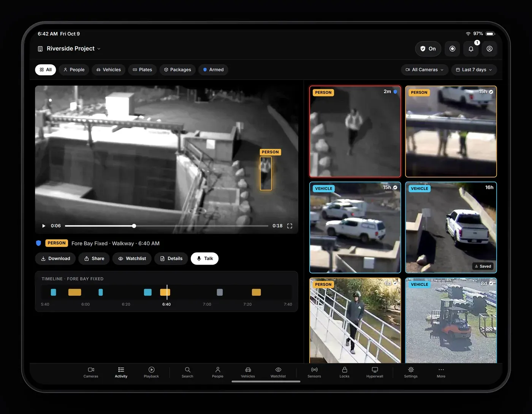This screenshot has width=532, height=414.
Task: Open Vehicles in the bottom navigation bar
Action: pyautogui.click(x=248, y=372)
